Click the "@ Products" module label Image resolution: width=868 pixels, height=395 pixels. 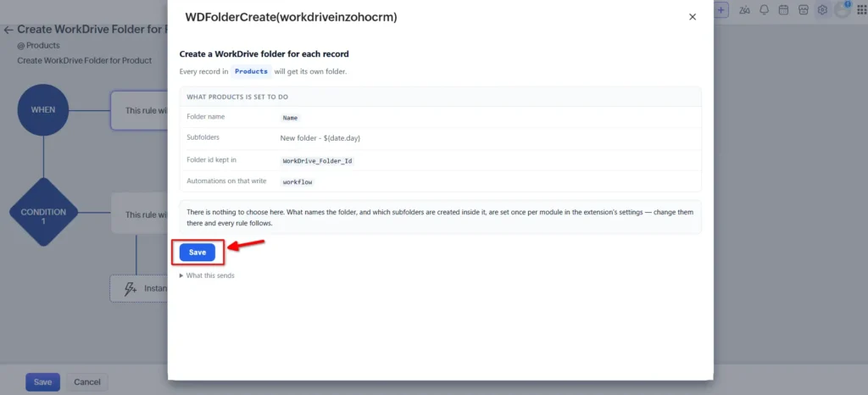click(38, 46)
